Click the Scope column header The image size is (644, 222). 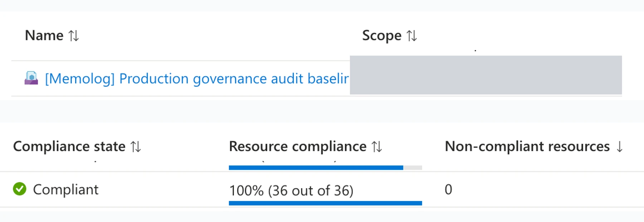382,36
